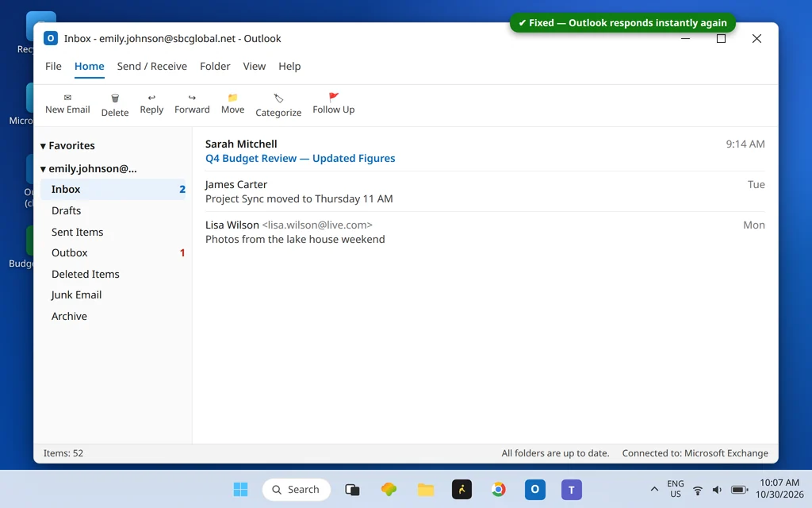Click the Inbox unread count 2

[182, 189]
